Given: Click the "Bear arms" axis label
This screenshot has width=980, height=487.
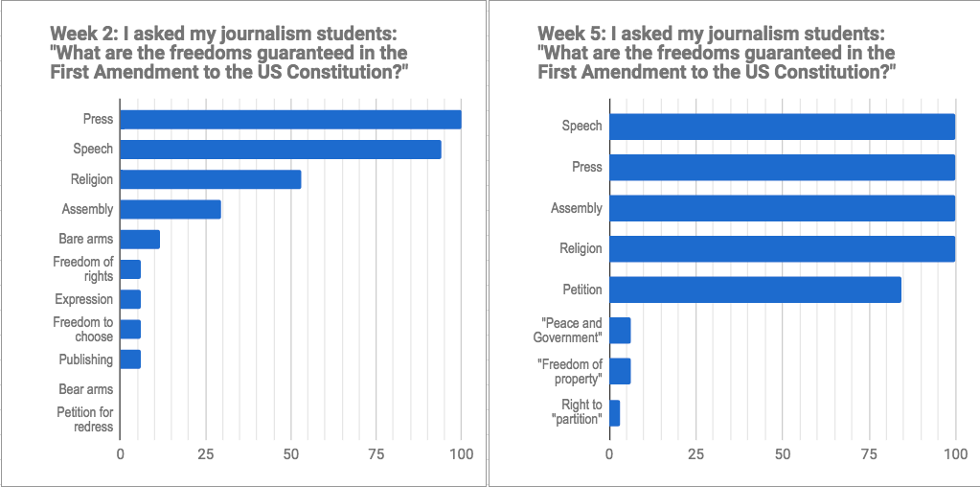Looking at the screenshot, I should coord(85,389).
